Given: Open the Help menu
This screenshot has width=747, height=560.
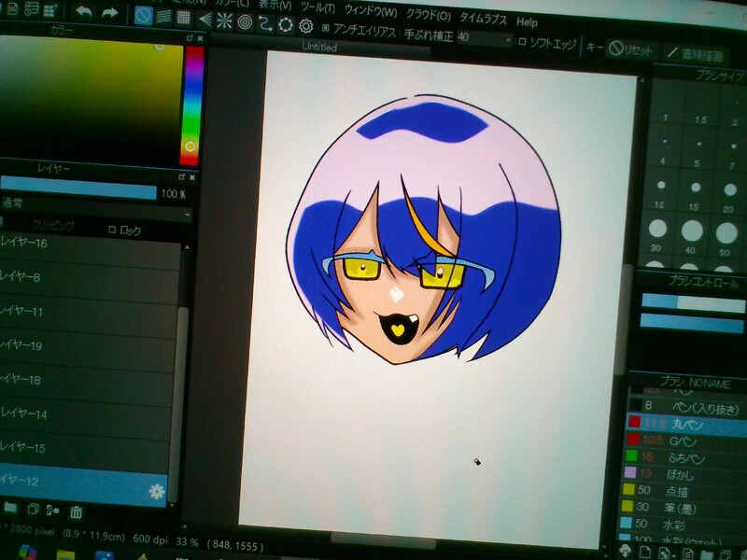Looking at the screenshot, I should coord(527,21).
